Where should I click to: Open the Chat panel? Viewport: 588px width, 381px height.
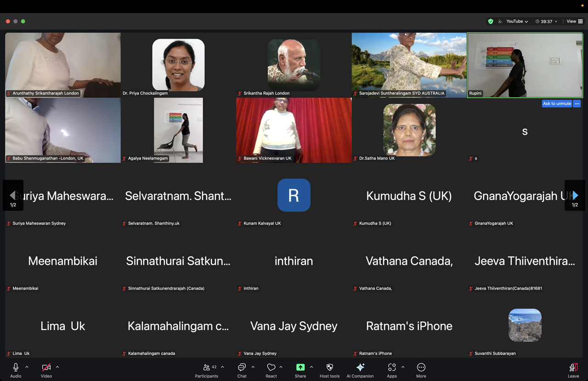pos(242,370)
